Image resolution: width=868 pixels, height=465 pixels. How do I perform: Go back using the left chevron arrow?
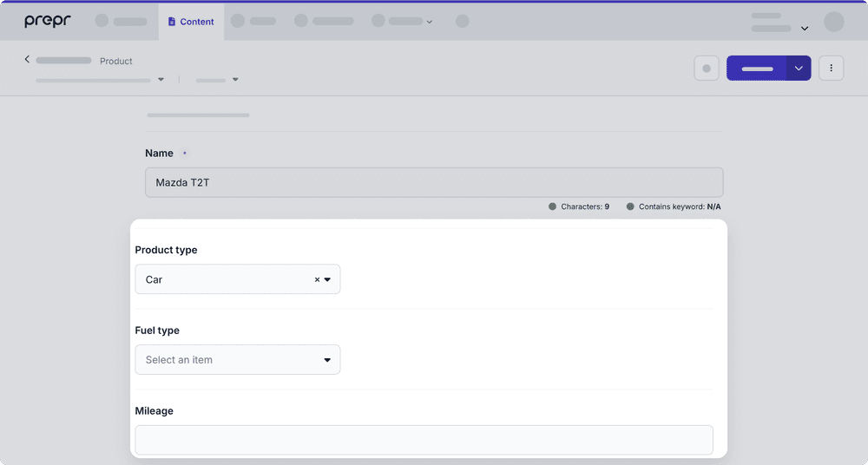coord(27,59)
